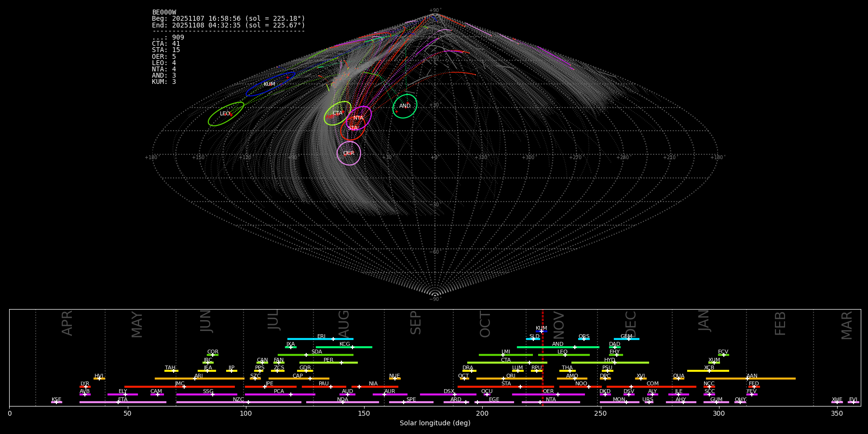The width and height of the screenshot is (868, 434).
Task: Select the DSX shower bar in timeline
Action: 448,394
